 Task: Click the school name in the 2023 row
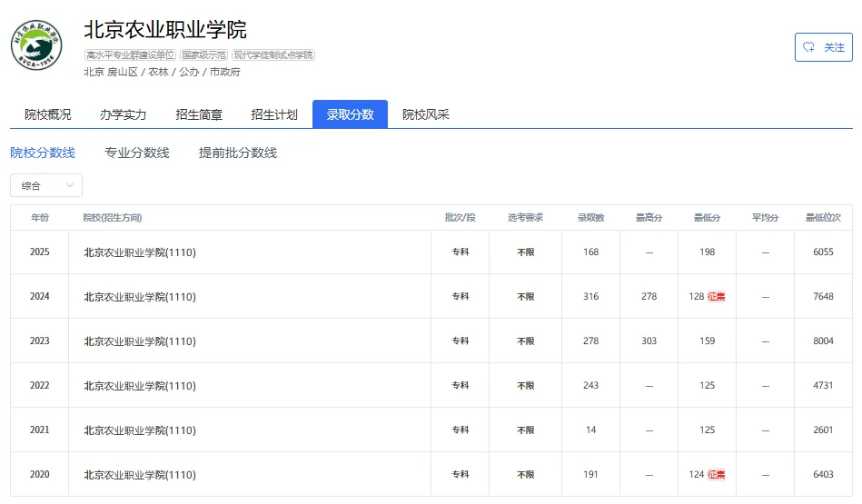pos(140,341)
